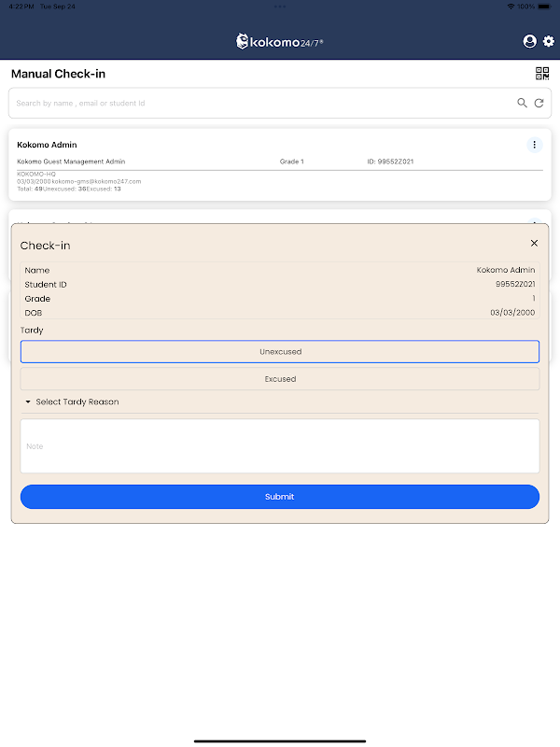Screen dimensions: 560x747
Task: Click the Kokomo Admin card name
Action: (x=47, y=145)
